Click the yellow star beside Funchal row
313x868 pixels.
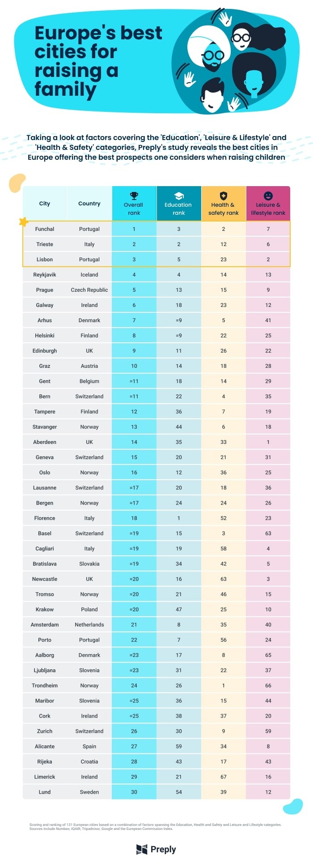[x=24, y=221]
